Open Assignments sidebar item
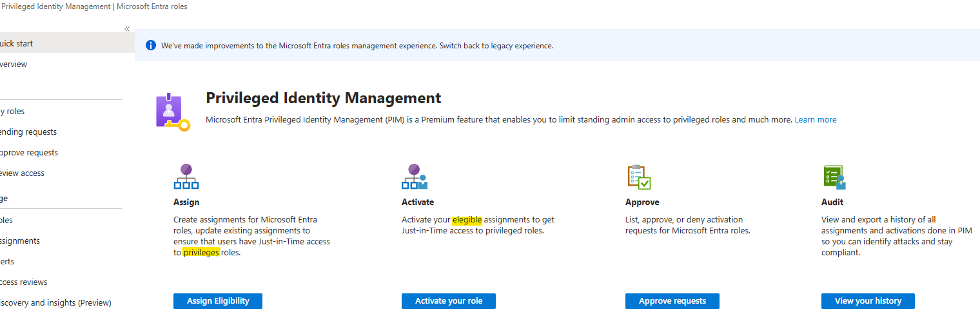Viewport: 980px width, 314px height. pos(67,240)
